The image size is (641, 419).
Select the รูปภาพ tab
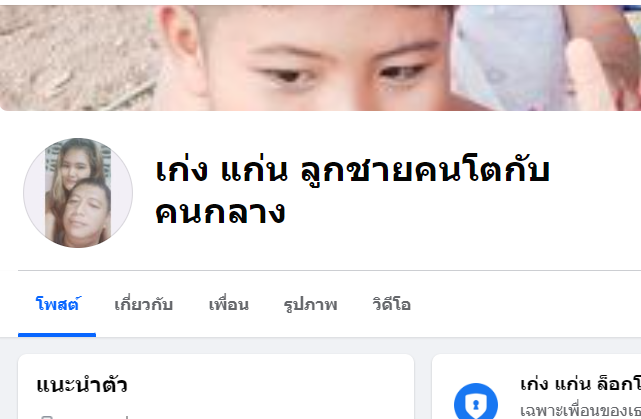(310, 305)
